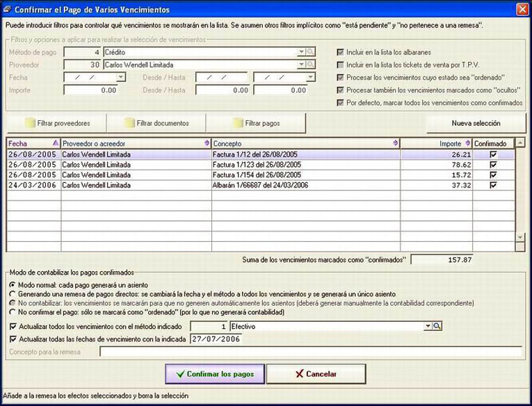Toggle 'Actualizar todos los vencimientos' checkbox
532x406 pixels.
(x=13, y=327)
